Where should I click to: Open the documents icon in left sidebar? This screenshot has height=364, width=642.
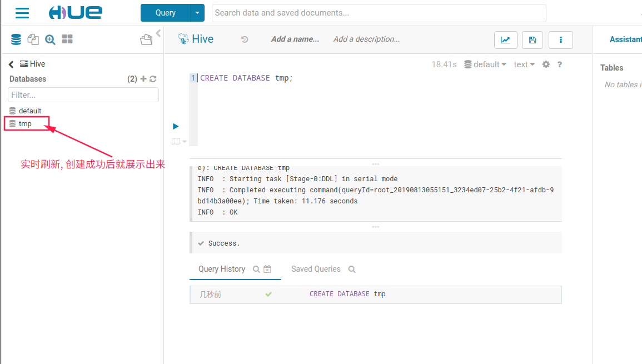click(x=33, y=39)
